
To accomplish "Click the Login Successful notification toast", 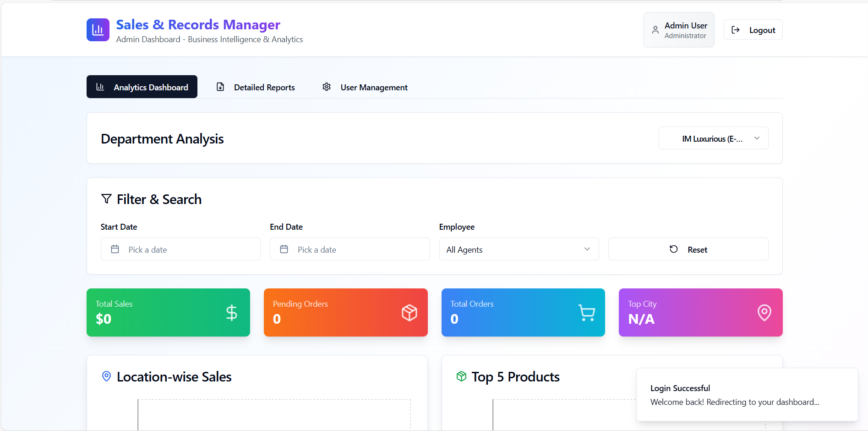I will [747, 394].
